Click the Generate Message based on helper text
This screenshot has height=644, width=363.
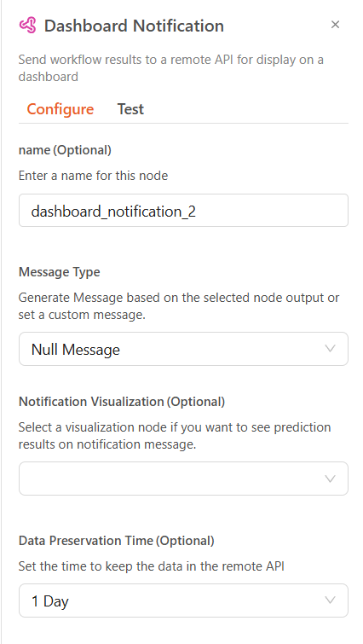click(x=179, y=306)
